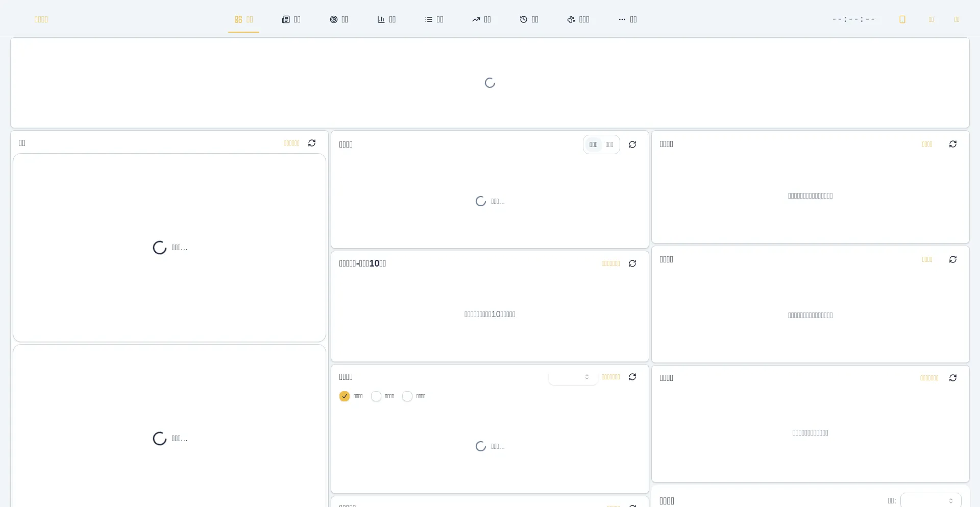Refresh the panel with the two-option segmented switch
The width and height of the screenshot is (980, 507).
coord(632,144)
